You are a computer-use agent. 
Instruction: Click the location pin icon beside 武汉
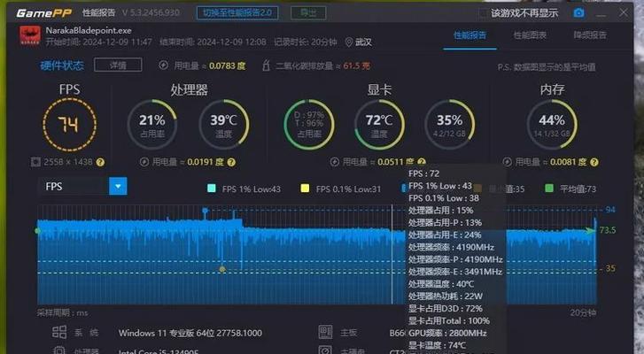click(349, 42)
